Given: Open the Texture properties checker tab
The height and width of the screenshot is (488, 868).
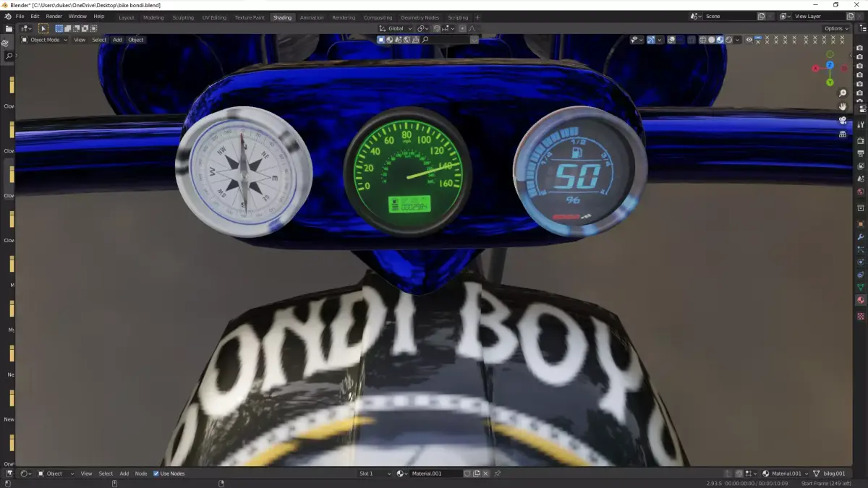Looking at the screenshot, I should 861,316.
